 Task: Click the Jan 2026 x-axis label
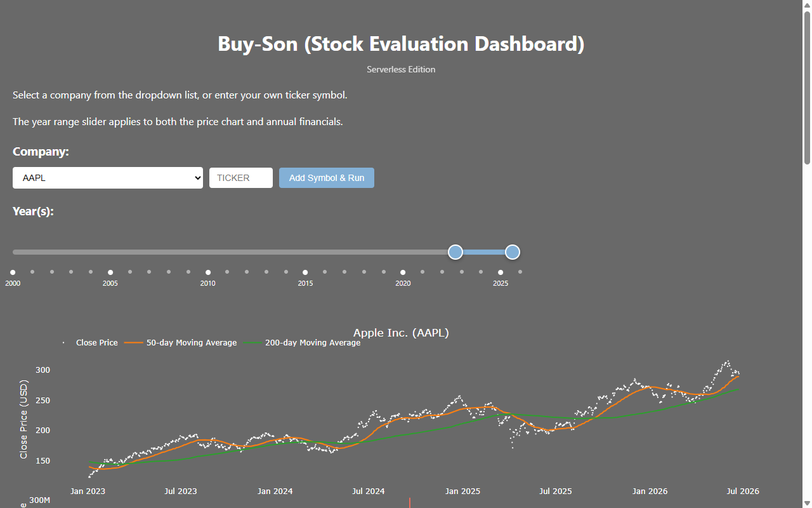650,491
